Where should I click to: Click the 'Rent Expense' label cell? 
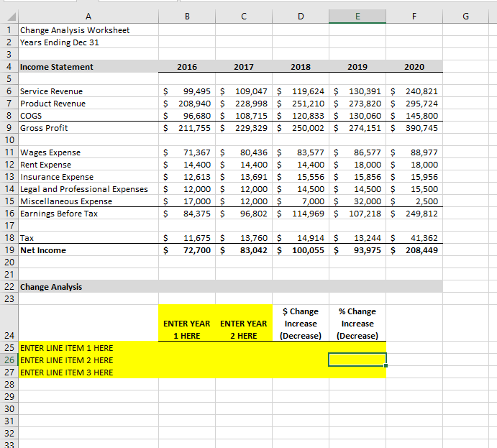(x=88, y=165)
